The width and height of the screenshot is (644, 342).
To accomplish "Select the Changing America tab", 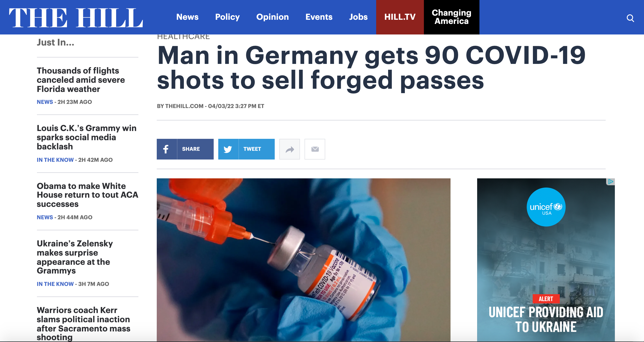I will click(x=451, y=17).
